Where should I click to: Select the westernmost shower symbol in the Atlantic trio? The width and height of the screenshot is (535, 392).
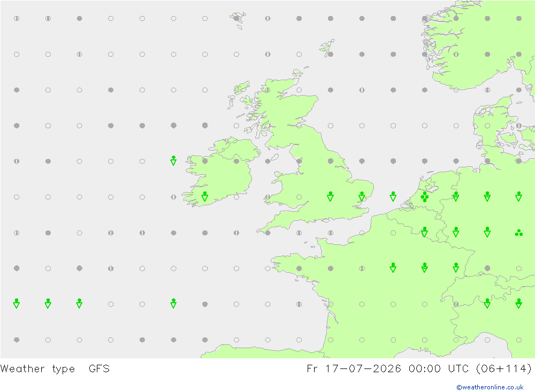click(x=17, y=304)
